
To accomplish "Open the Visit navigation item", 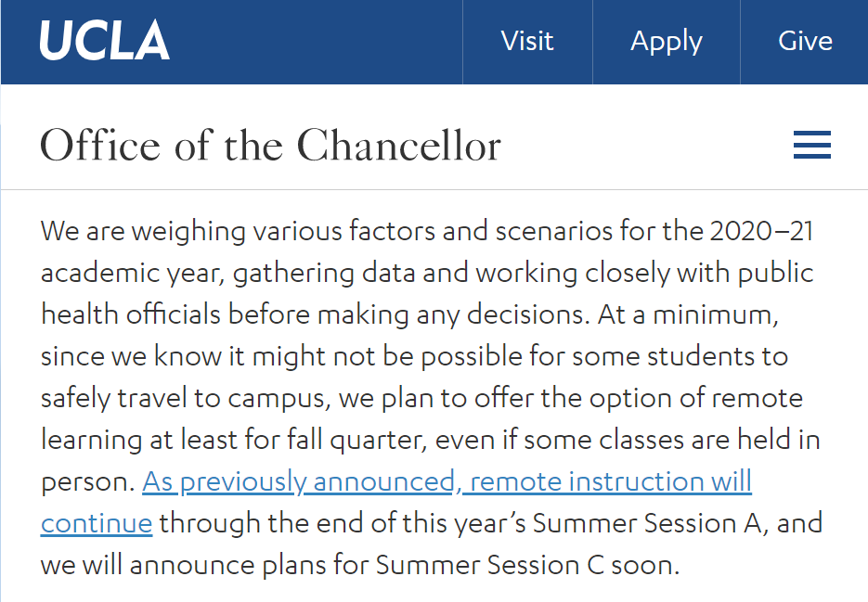I will (527, 42).
